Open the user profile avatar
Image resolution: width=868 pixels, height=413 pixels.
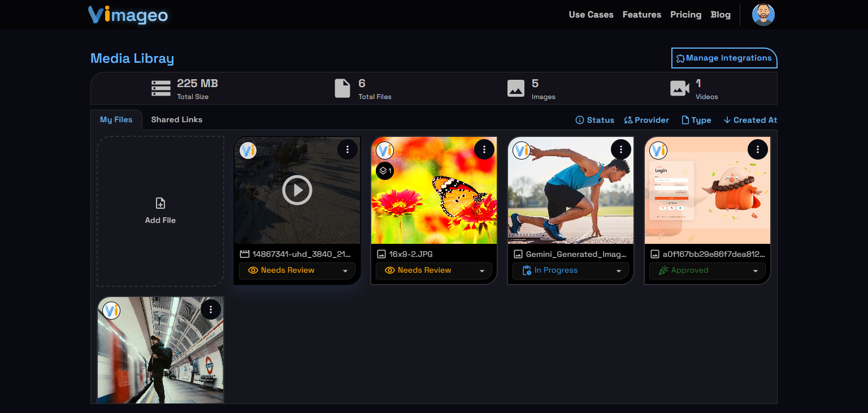[x=763, y=15]
